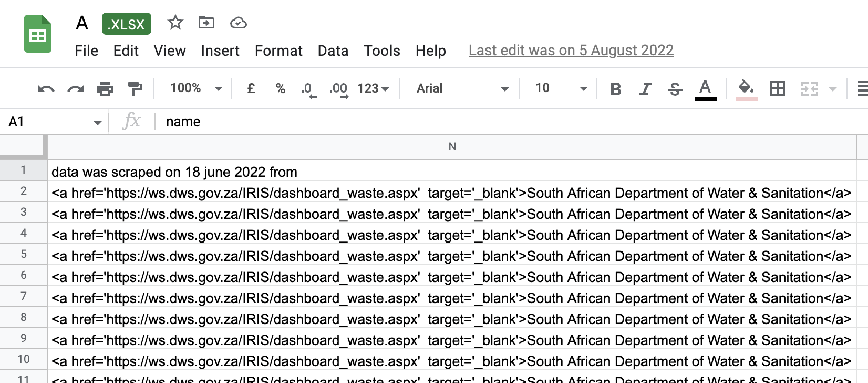
Task: Select row 10 header
Action: click(23, 359)
